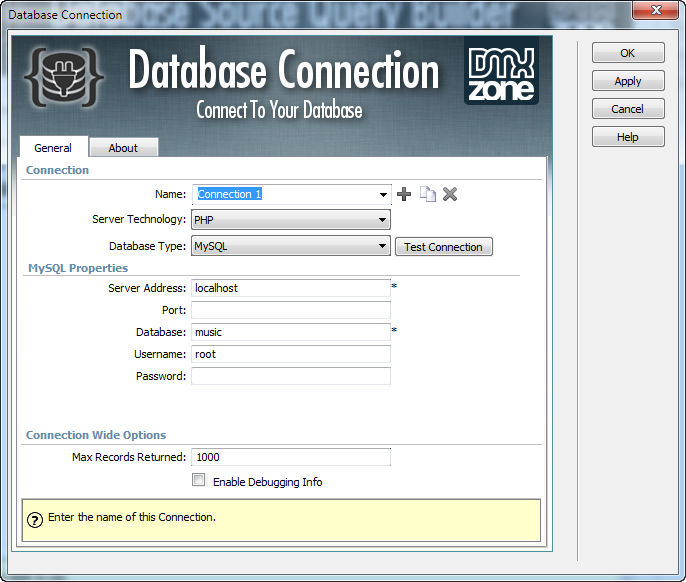The height and width of the screenshot is (582, 686).
Task: Duplicate the connection using copy icon
Action: point(427,194)
